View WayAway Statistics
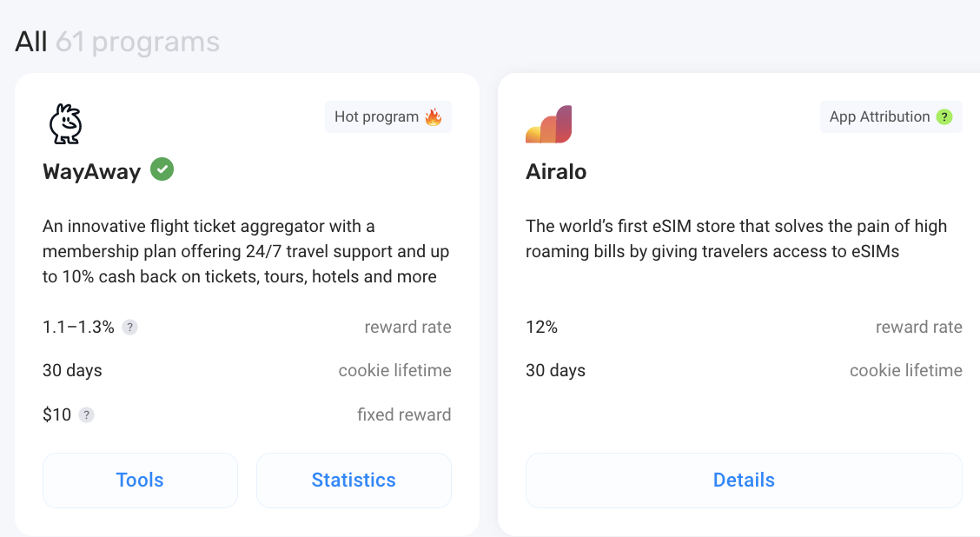This screenshot has width=980, height=537. coord(354,481)
